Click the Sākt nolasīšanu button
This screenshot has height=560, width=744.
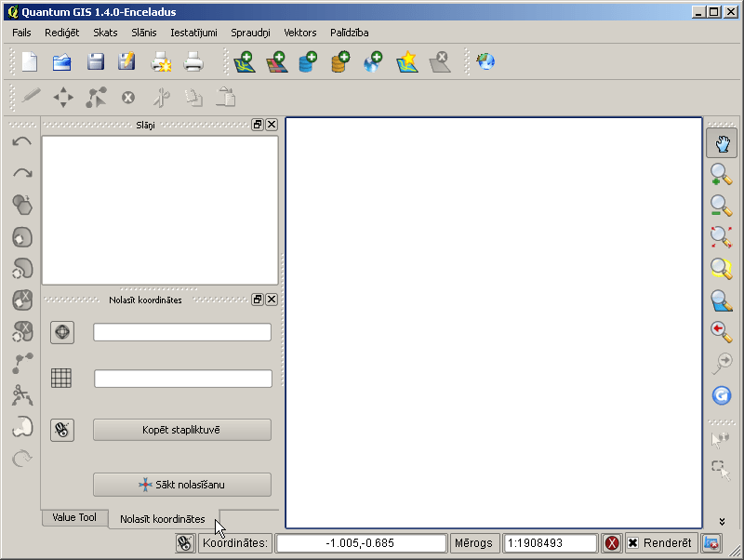(182, 485)
